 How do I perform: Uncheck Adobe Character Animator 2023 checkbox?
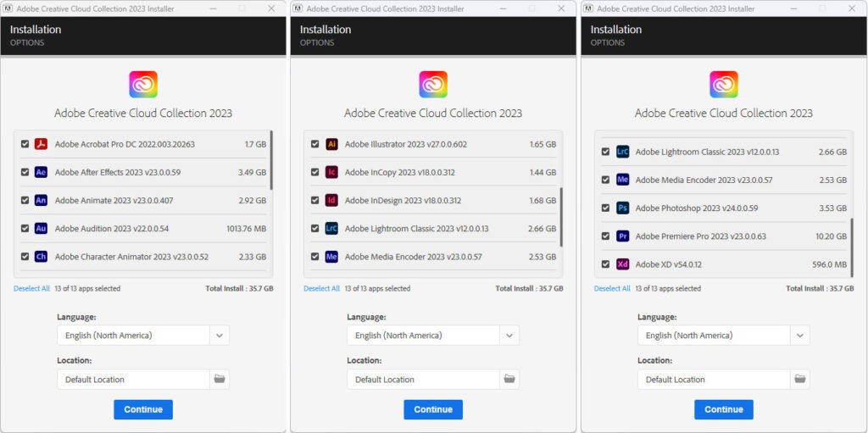click(25, 257)
